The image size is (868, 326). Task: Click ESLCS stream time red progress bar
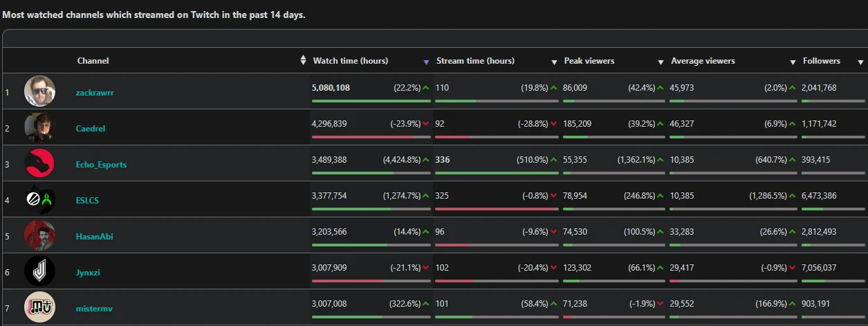(497, 209)
